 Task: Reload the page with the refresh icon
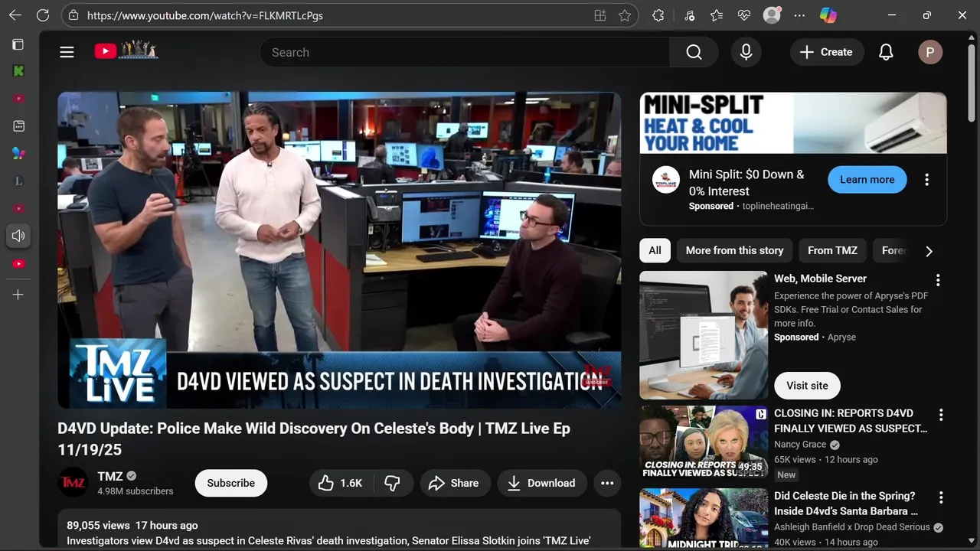pyautogui.click(x=43, y=15)
